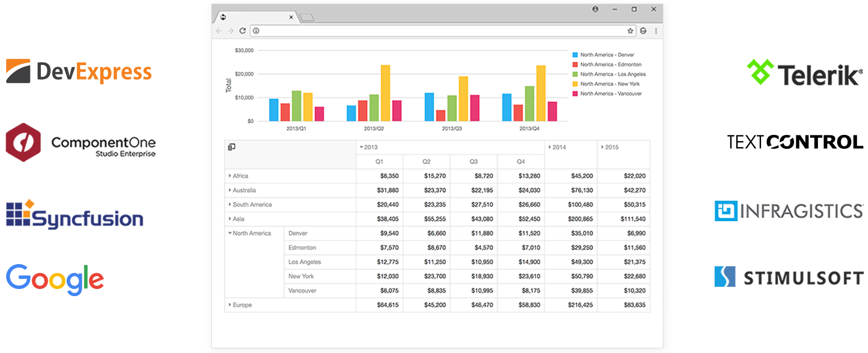Click the 2013/Q1 axis label
Viewport: 868px width, 353px height.
[297, 128]
